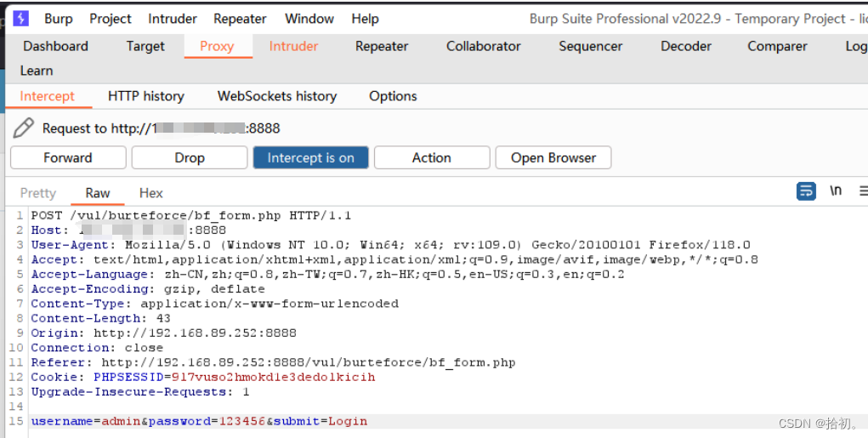The height and width of the screenshot is (438, 868).
Task: Forward the intercepted request
Action: point(68,158)
